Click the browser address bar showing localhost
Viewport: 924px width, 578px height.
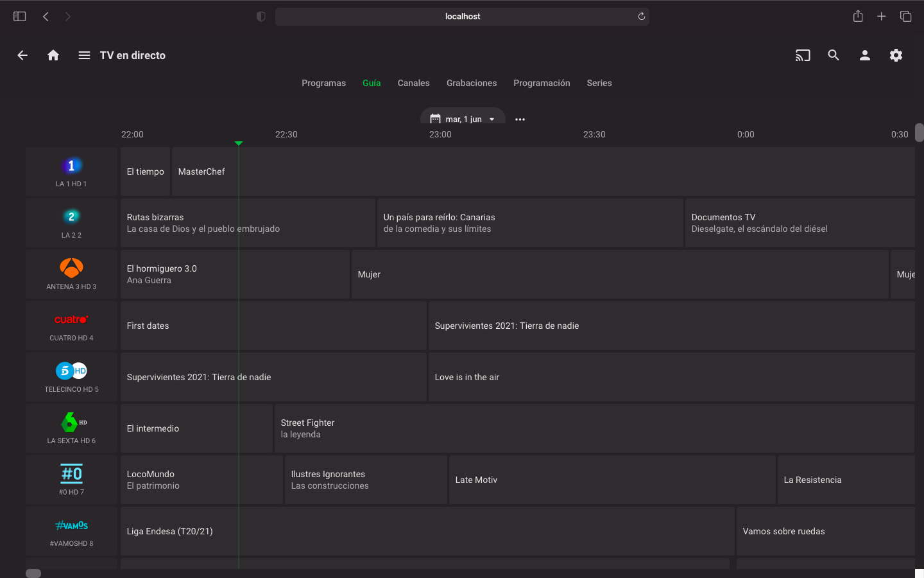point(462,17)
